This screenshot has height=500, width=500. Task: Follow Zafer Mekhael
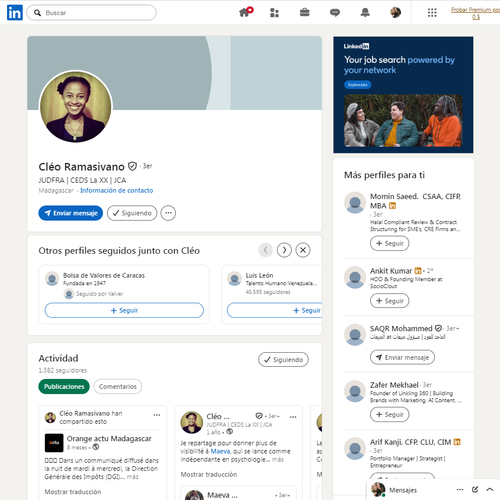tap(390, 415)
